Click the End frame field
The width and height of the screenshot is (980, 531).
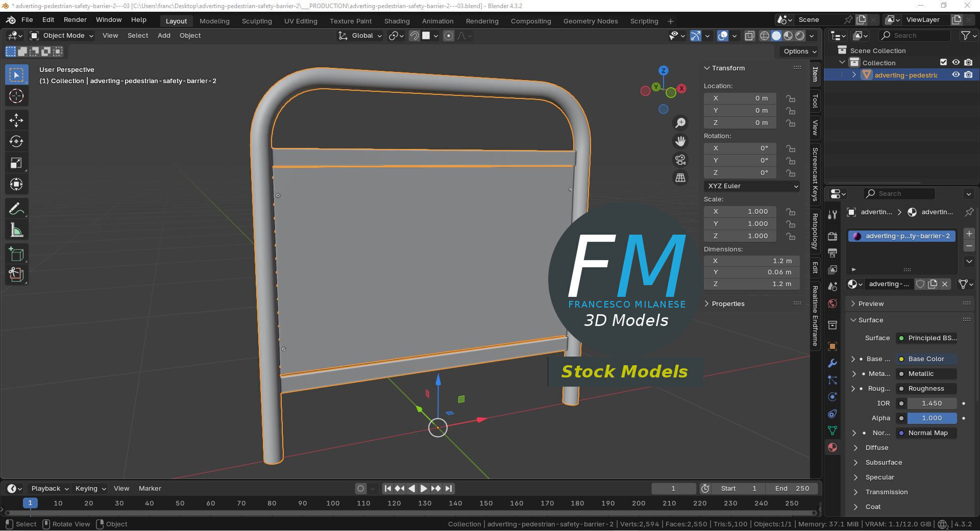pyautogui.click(x=793, y=489)
